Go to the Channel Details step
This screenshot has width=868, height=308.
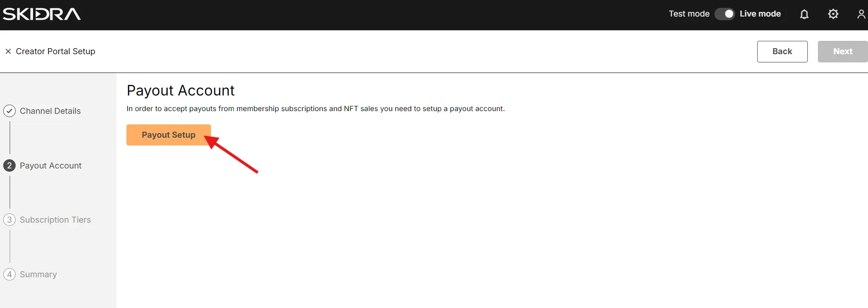coord(50,111)
